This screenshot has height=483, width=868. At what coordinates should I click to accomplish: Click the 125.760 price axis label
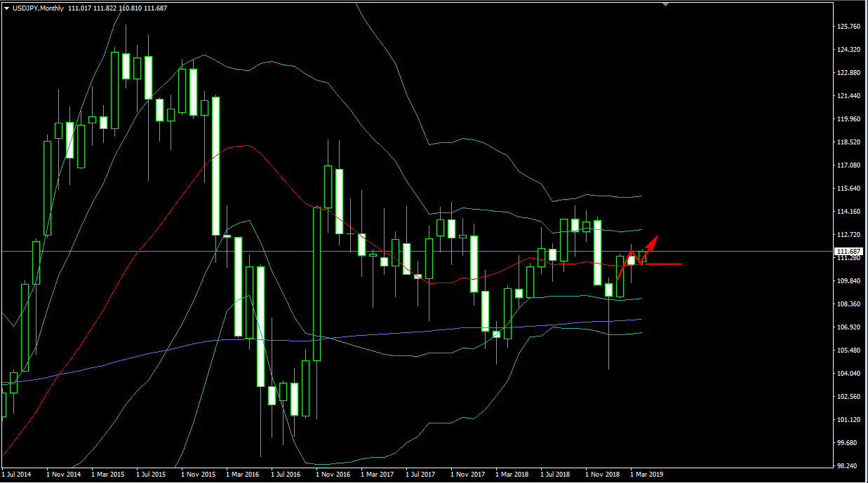pos(848,27)
